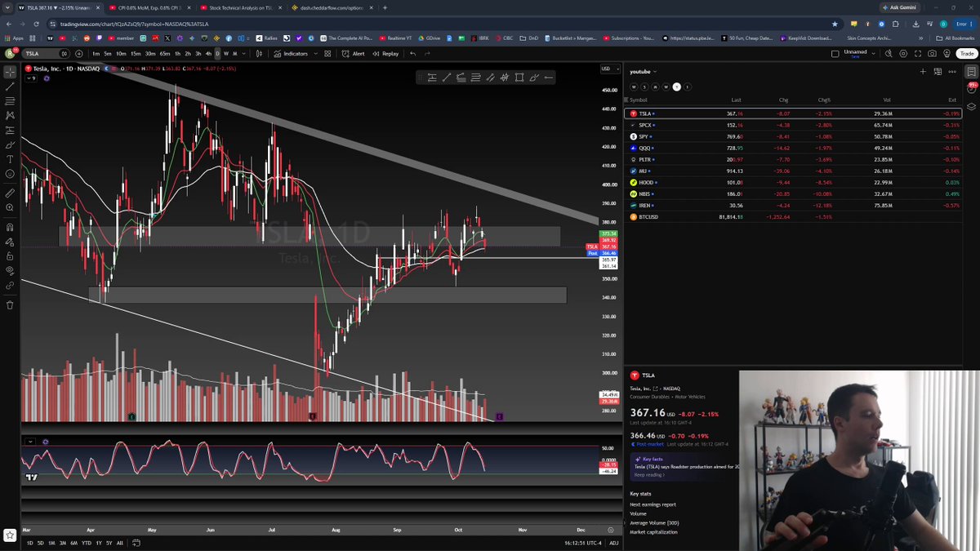Viewport: 980px width, 551px height.
Task: Open the Indicators favorites dropdown arrow
Action: click(315, 54)
